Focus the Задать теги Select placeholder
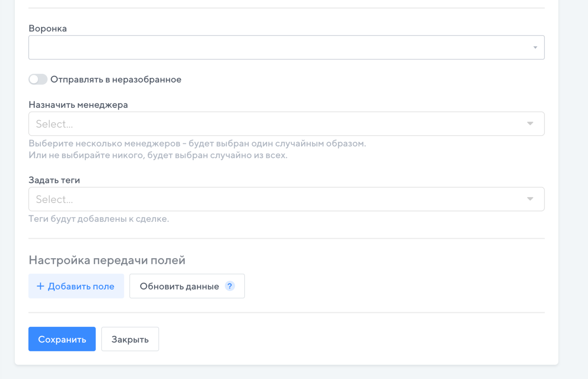The image size is (588, 379). pos(55,199)
